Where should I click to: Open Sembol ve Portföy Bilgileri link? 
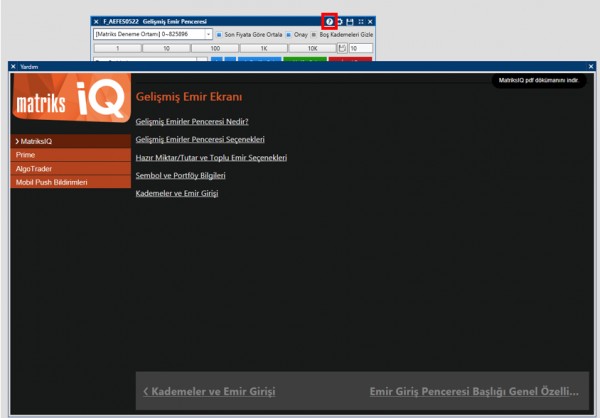(181, 176)
